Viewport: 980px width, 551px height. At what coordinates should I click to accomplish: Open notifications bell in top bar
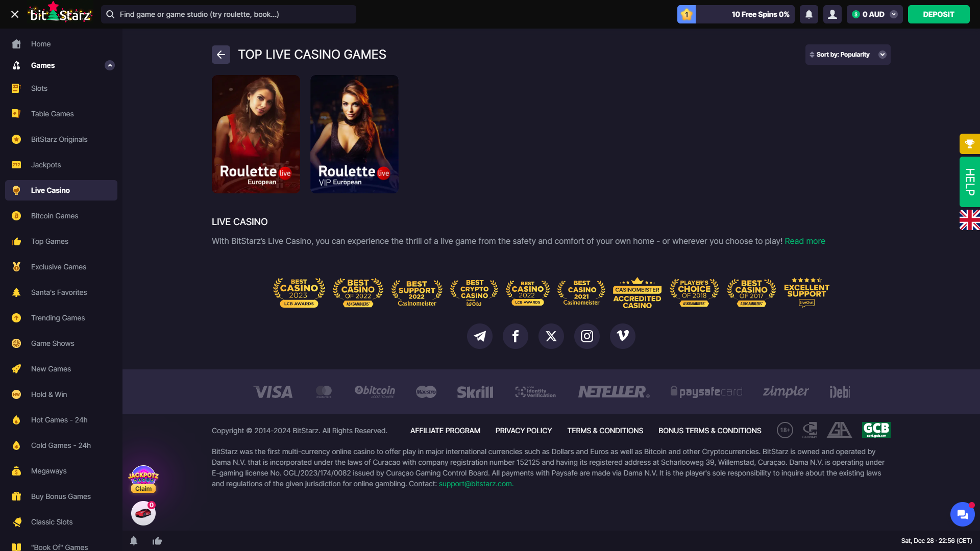809,14
